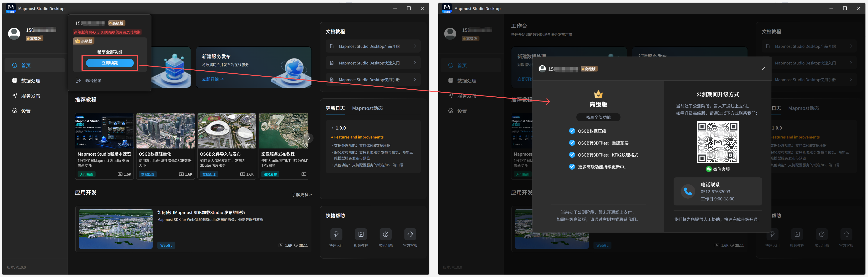Click the WebGL tag in the left window

point(166,245)
